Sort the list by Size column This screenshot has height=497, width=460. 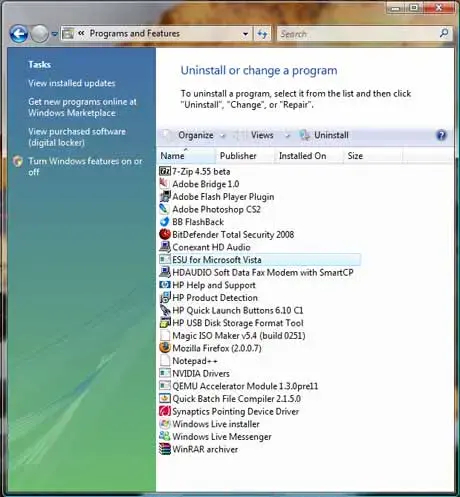(x=373, y=156)
